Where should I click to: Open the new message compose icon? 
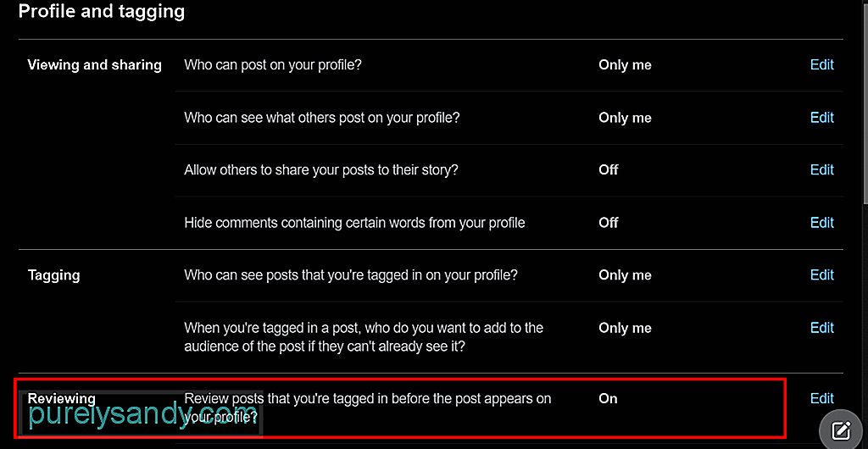tap(841, 430)
